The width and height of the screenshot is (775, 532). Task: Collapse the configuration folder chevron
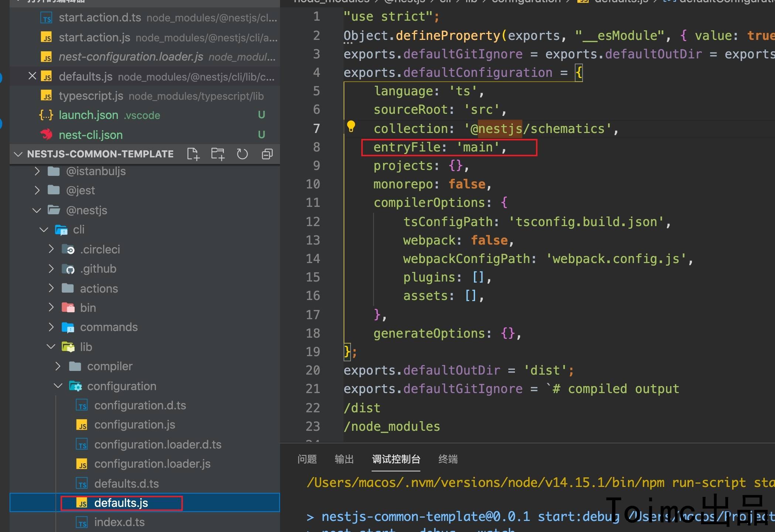58,386
